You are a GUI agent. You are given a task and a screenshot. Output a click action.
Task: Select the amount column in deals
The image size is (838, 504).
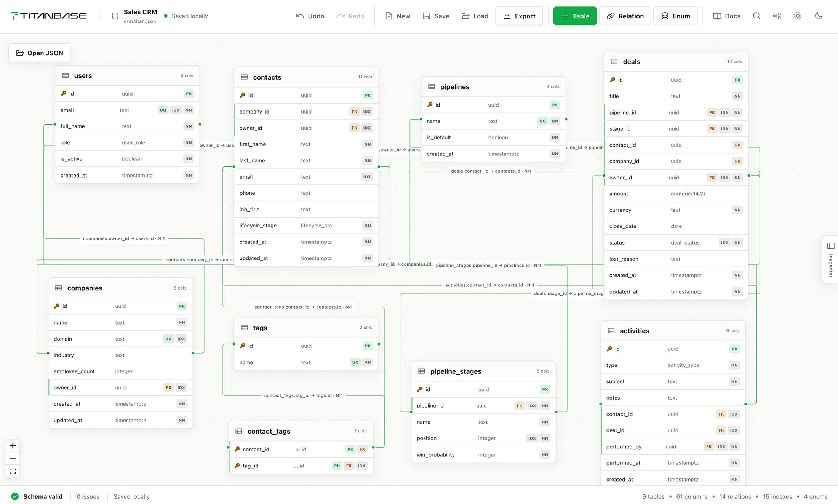tap(676, 194)
